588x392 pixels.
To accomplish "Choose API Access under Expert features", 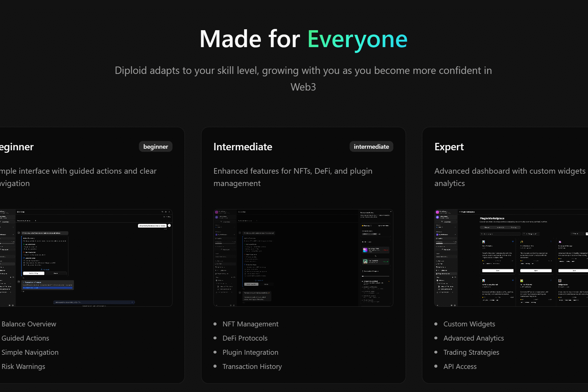I will click(x=460, y=366).
